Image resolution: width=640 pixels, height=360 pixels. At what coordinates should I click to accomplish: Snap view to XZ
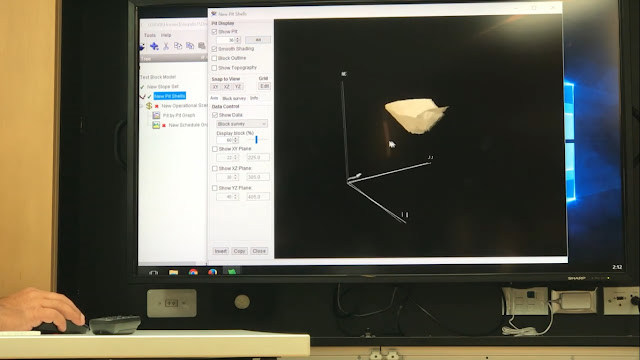tap(227, 87)
